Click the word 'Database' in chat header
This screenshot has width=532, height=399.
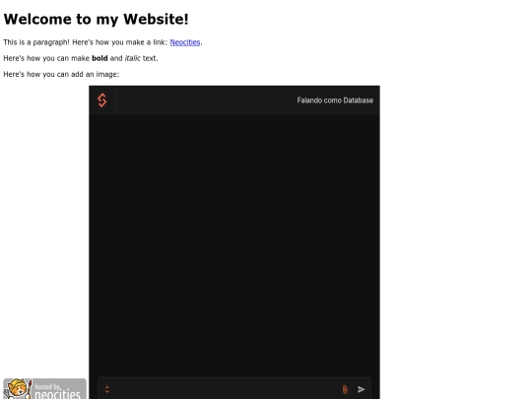pyautogui.click(x=358, y=100)
